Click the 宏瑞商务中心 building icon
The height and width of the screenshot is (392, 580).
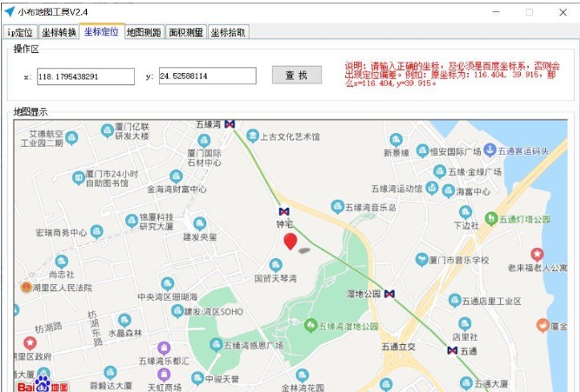pyautogui.click(x=97, y=232)
